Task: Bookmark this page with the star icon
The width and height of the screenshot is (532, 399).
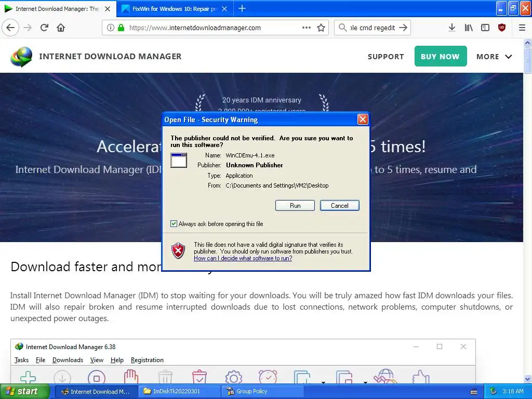Action: pyautogui.click(x=321, y=28)
